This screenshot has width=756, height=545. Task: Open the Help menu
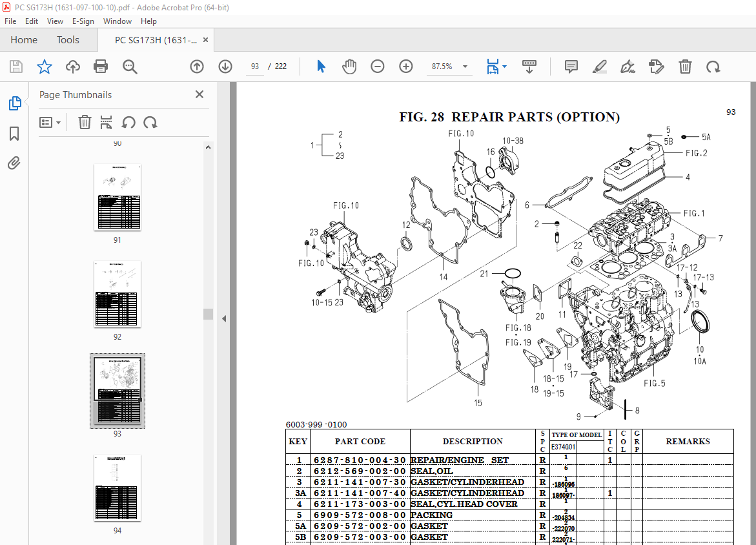[148, 21]
